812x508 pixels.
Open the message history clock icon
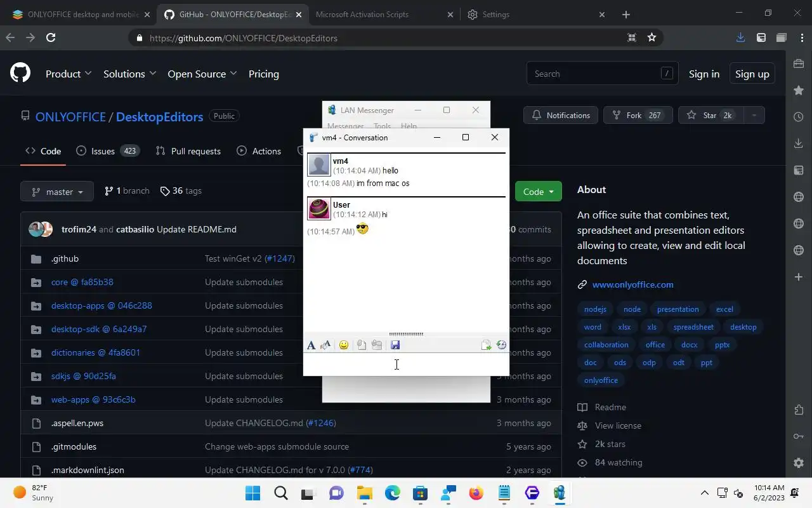[501, 345]
